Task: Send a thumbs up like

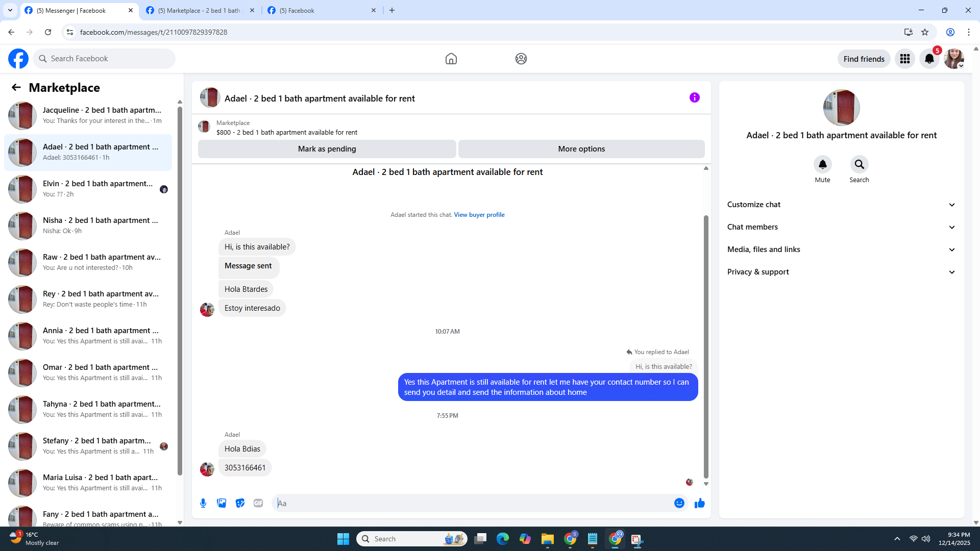Action: (x=699, y=503)
